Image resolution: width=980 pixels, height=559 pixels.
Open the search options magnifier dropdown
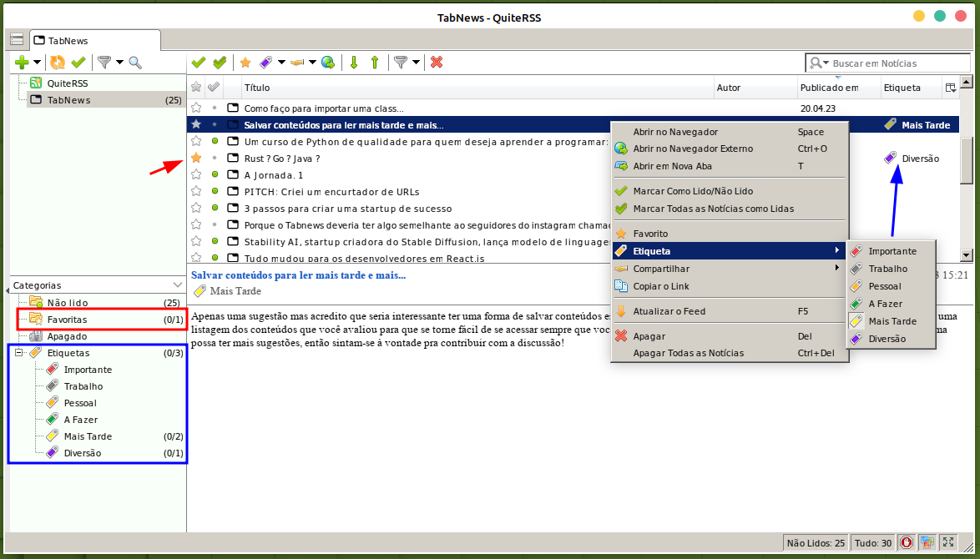(819, 63)
